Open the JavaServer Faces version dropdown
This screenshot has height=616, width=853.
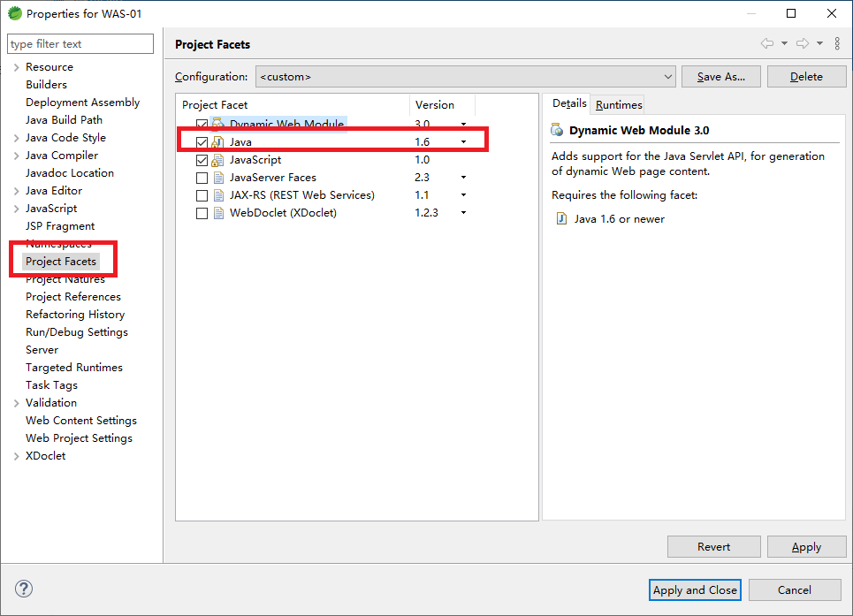463,178
